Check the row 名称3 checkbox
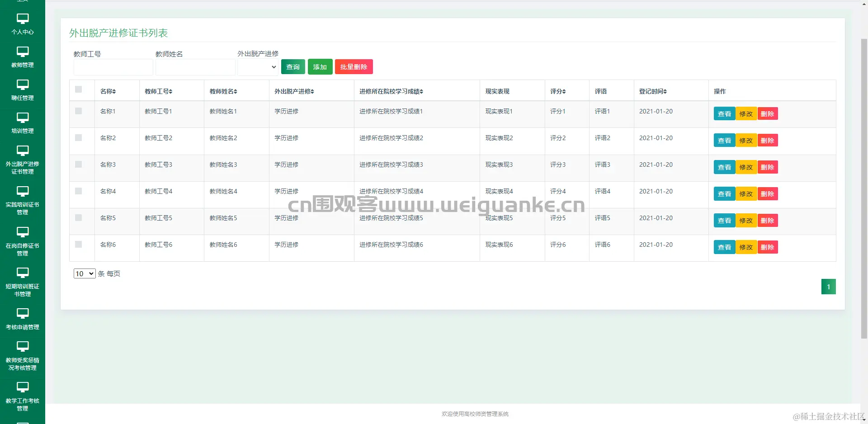 pyautogui.click(x=79, y=164)
